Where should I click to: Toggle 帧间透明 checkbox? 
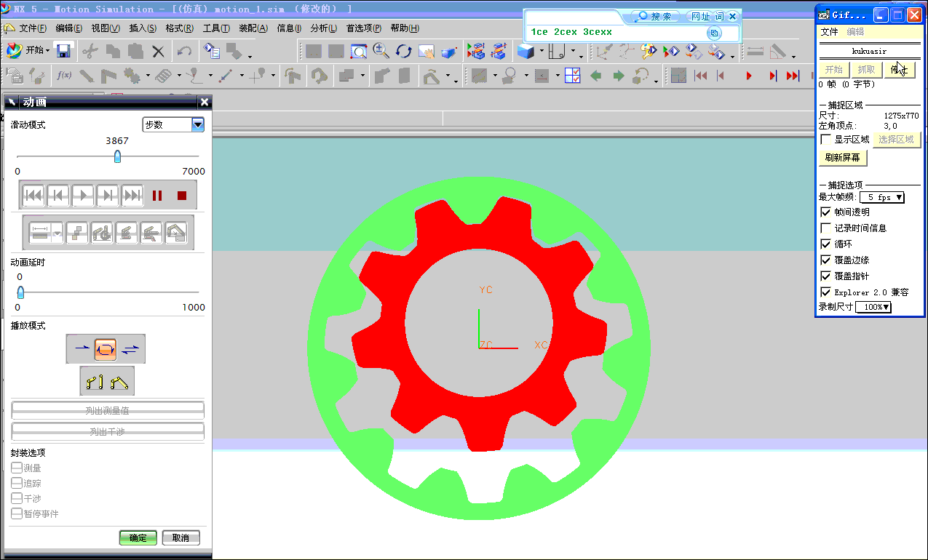click(825, 212)
